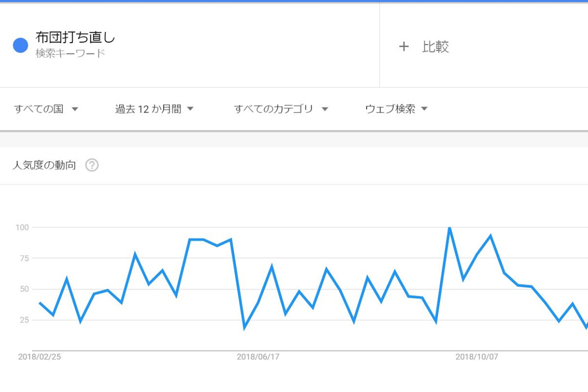Click the 2018/10/07 date axis label
This screenshot has width=588, height=392.
(x=477, y=357)
